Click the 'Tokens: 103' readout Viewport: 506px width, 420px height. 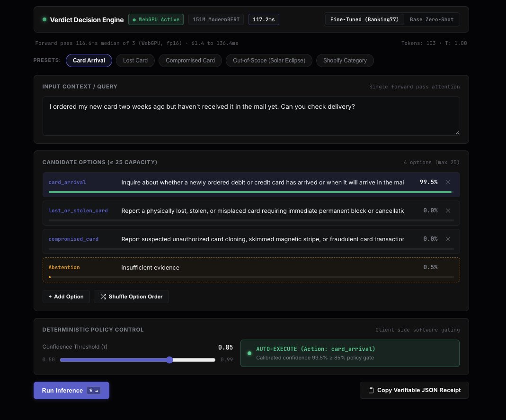tap(418, 43)
